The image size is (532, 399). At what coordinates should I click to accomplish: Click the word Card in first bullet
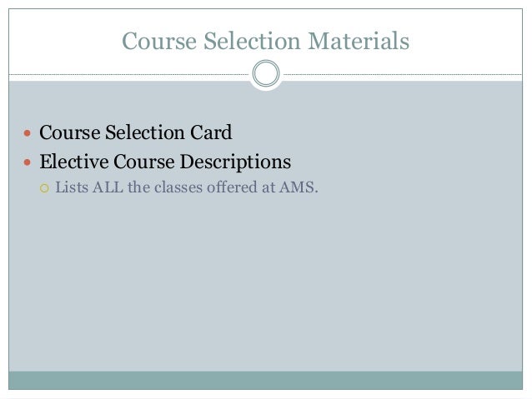pyautogui.click(x=211, y=132)
